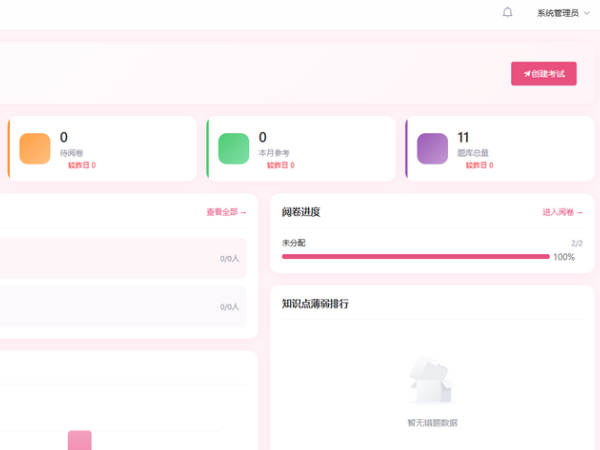Click the green 本月参考 card icon

[x=233, y=148]
